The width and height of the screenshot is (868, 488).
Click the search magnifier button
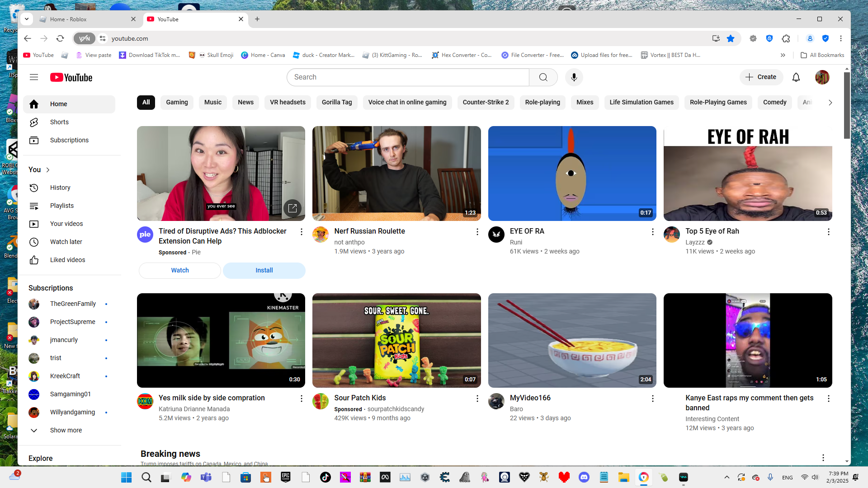click(x=543, y=77)
